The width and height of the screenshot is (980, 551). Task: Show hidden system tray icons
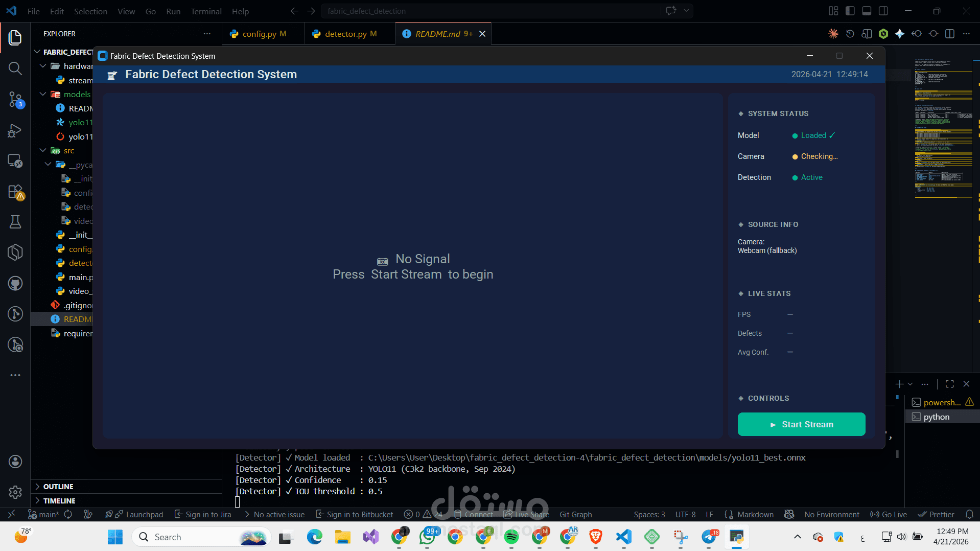click(x=797, y=537)
